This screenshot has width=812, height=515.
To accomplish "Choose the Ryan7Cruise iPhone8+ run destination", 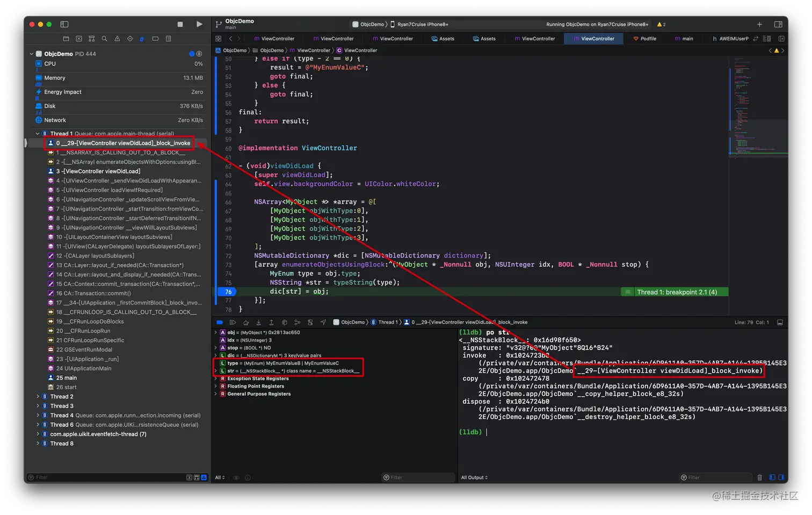I will [419, 24].
